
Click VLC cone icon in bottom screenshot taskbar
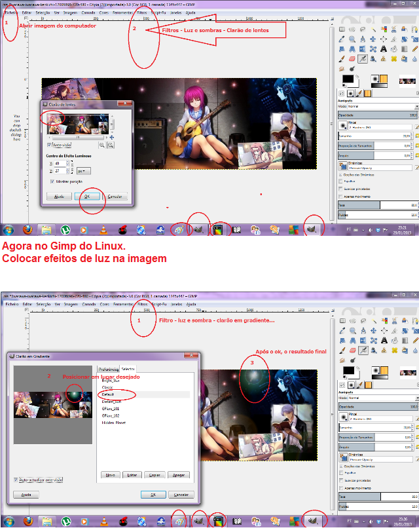click(x=104, y=521)
